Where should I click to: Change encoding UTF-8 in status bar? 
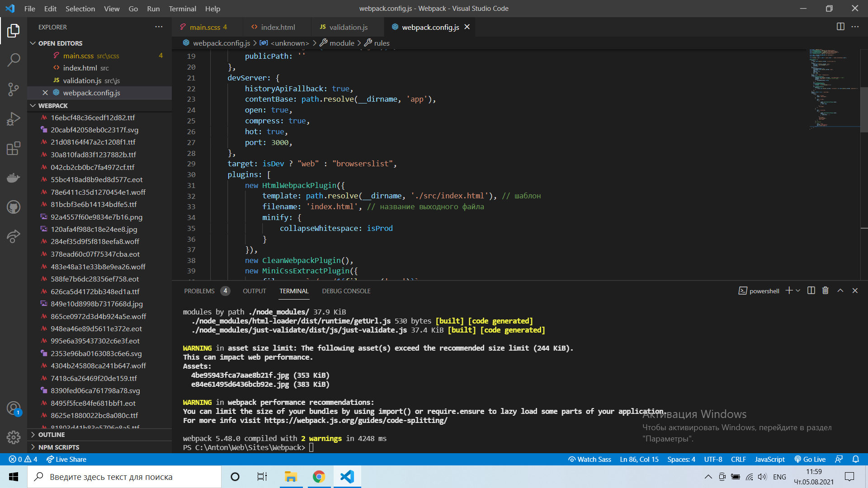(x=713, y=459)
